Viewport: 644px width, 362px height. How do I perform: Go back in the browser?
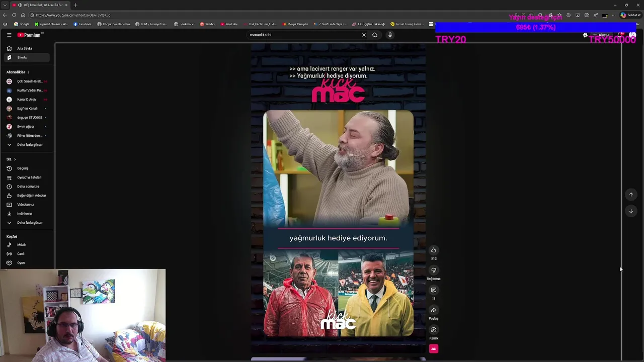coord(6,15)
